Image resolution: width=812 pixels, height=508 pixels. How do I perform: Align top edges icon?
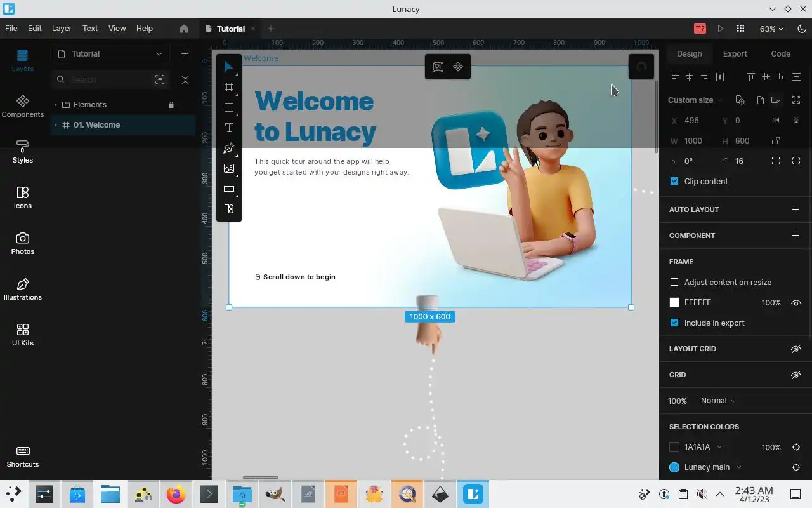[x=750, y=77]
